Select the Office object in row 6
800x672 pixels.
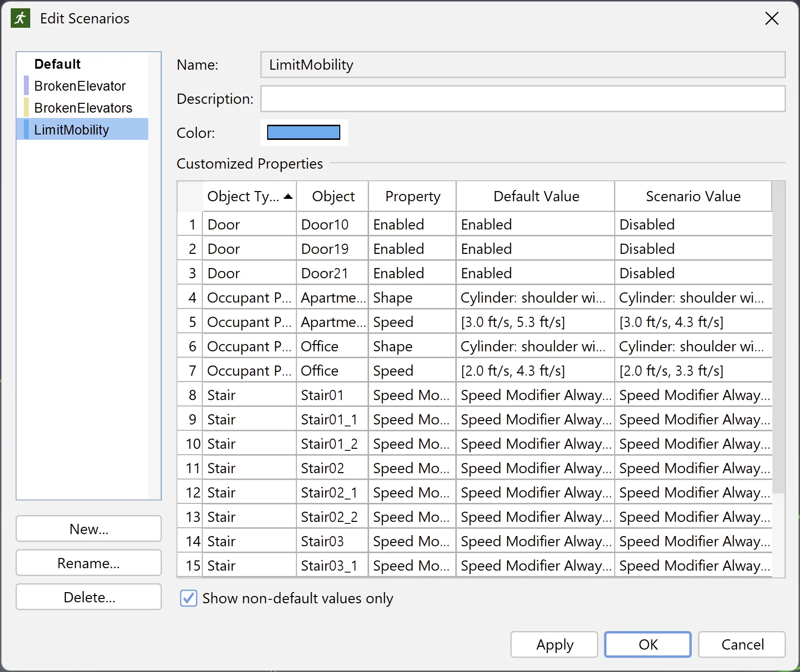332,346
